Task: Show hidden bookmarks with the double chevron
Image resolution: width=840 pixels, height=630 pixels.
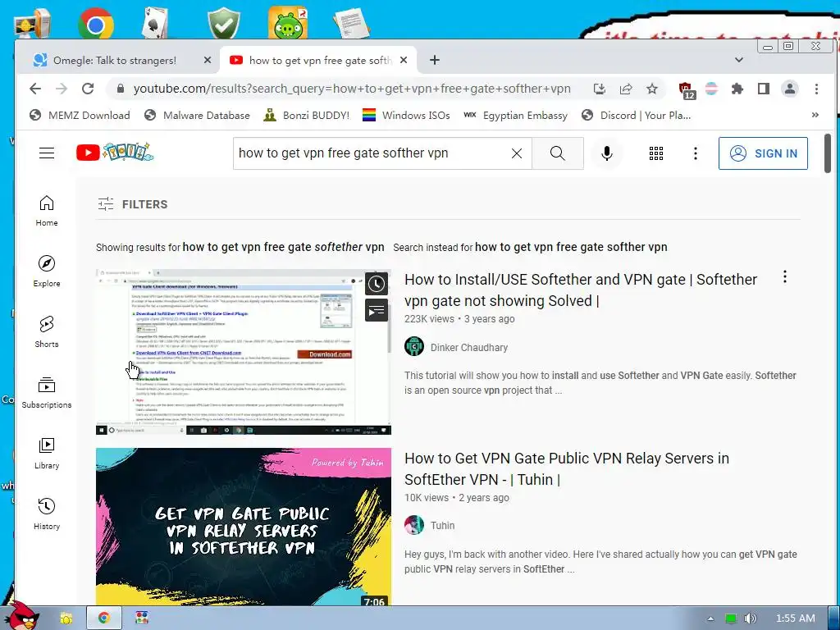Action: 815,115
